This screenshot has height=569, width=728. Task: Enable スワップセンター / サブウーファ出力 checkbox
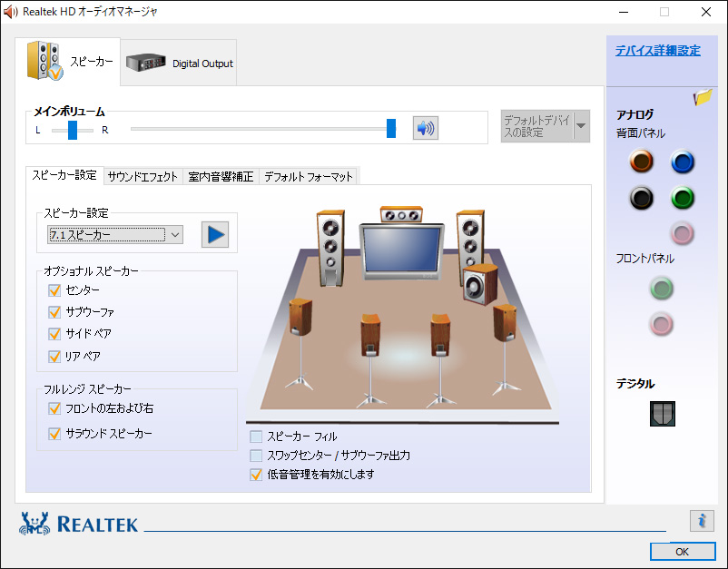point(256,456)
